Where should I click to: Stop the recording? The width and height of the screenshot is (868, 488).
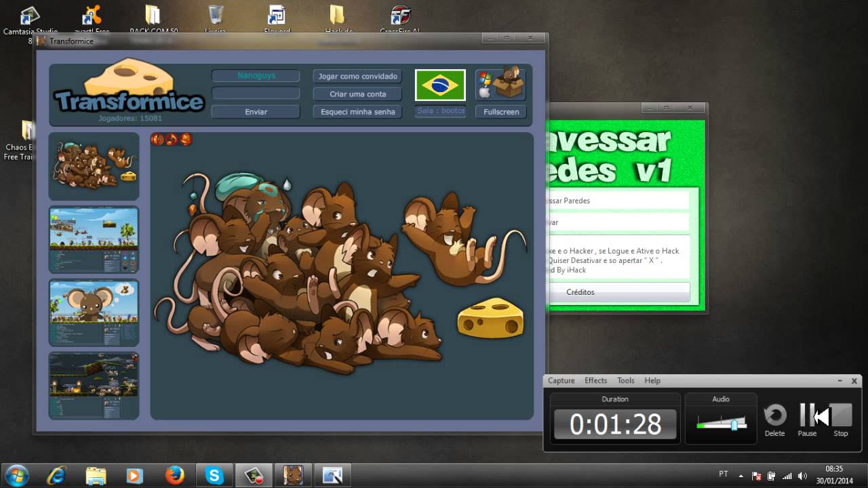pyautogui.click(x=841, y=420)
